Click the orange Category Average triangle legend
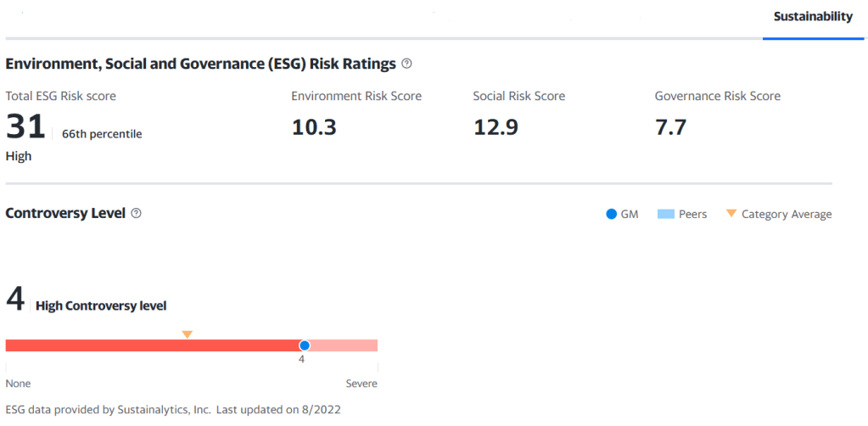 pyautogui.click(x=731, y=214)
